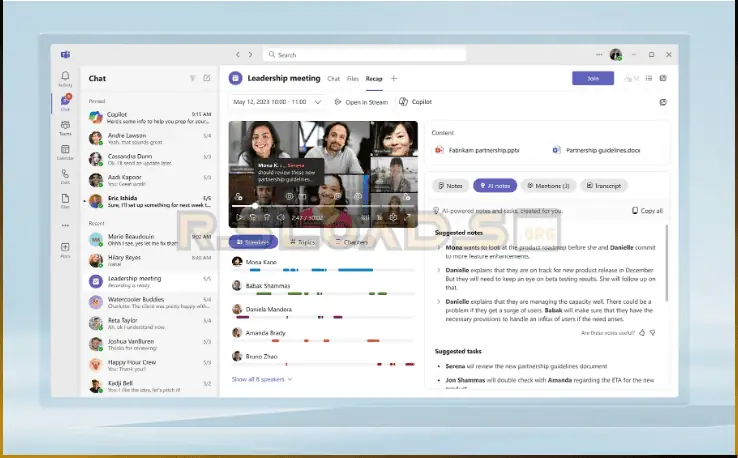Open chat with Cassandra Dunn
Image resolution: width=738 pixels, height=458 pixels.
point(150,159)
